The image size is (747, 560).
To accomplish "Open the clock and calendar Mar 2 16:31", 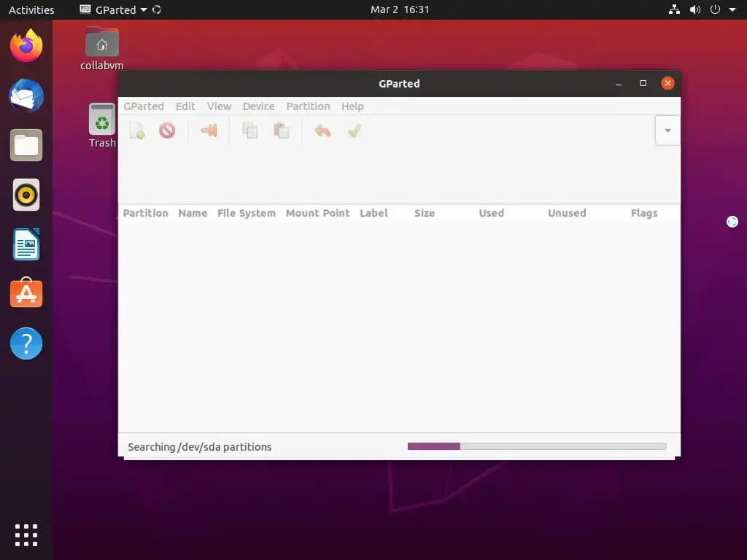I will (x=400, y=9).
